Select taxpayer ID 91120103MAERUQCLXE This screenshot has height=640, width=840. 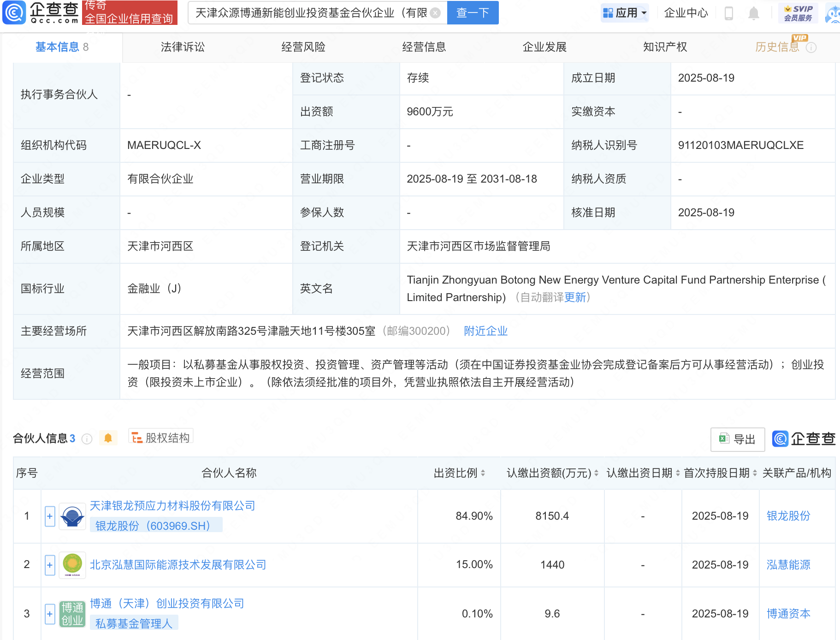coord(741,145)
